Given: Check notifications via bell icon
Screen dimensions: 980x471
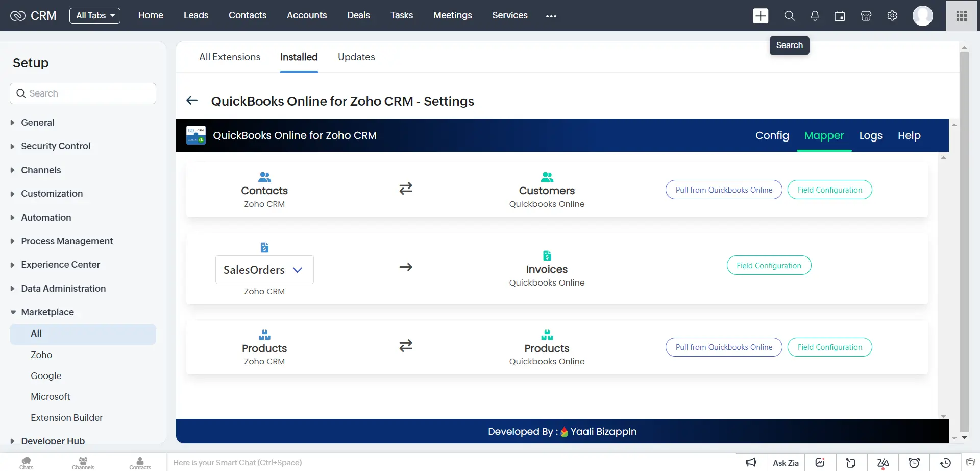Looking at the screenshot, I should point(814,16).
